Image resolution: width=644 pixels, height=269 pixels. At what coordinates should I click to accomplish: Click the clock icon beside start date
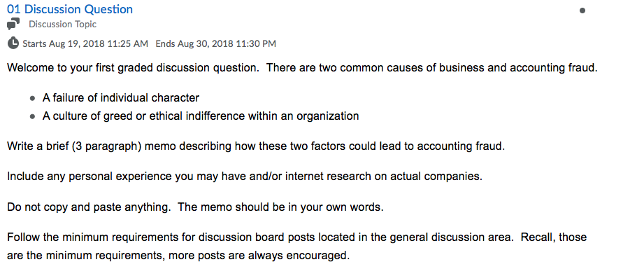13,43
